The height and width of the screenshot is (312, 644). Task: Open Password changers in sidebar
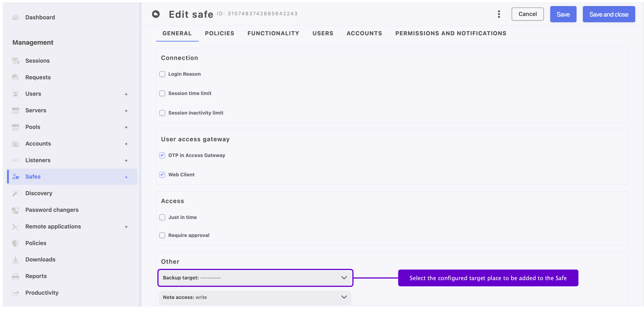pos(52,210)
